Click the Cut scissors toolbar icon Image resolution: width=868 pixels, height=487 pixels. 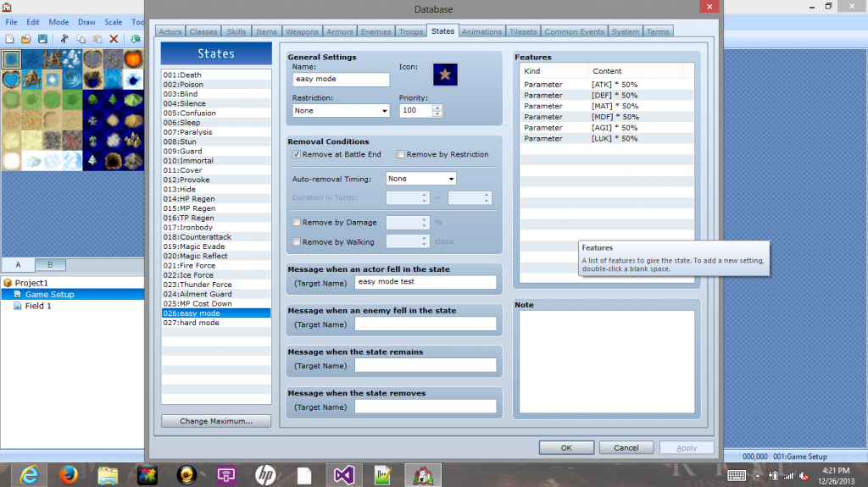click(64, 39)
